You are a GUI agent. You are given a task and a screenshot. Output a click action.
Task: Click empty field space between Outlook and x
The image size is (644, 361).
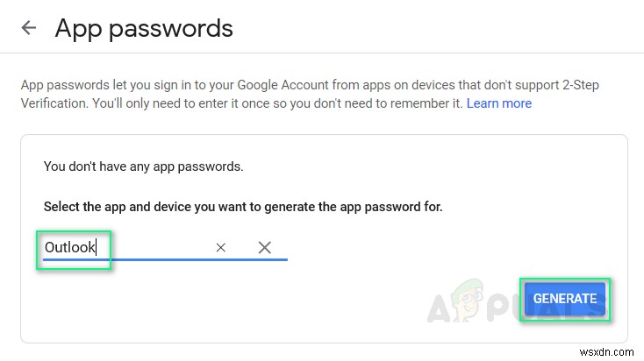click(158, 248)
